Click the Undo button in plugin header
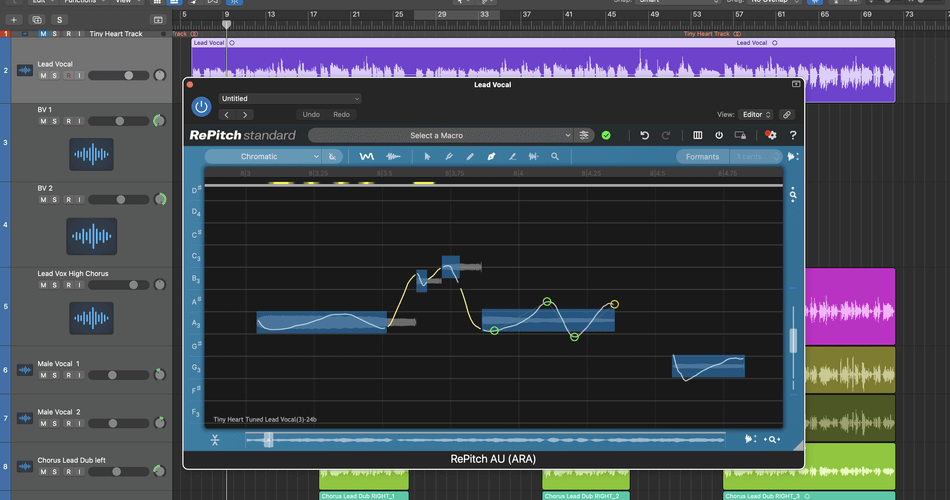This screenshot has width=950, height=500. (x=311, y=115)
